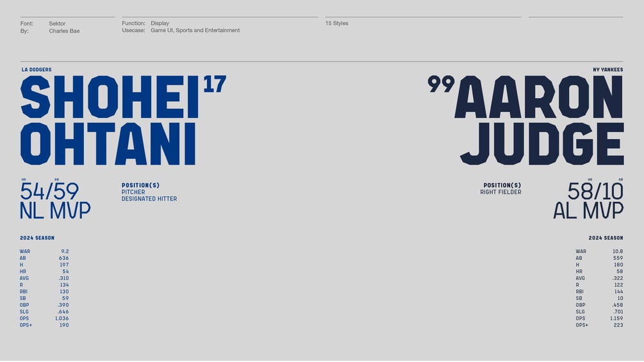Viewport: 644px width, 362px height.
Task: Select the designer name 'Charles Bae'
Action: tap(64, 31)
